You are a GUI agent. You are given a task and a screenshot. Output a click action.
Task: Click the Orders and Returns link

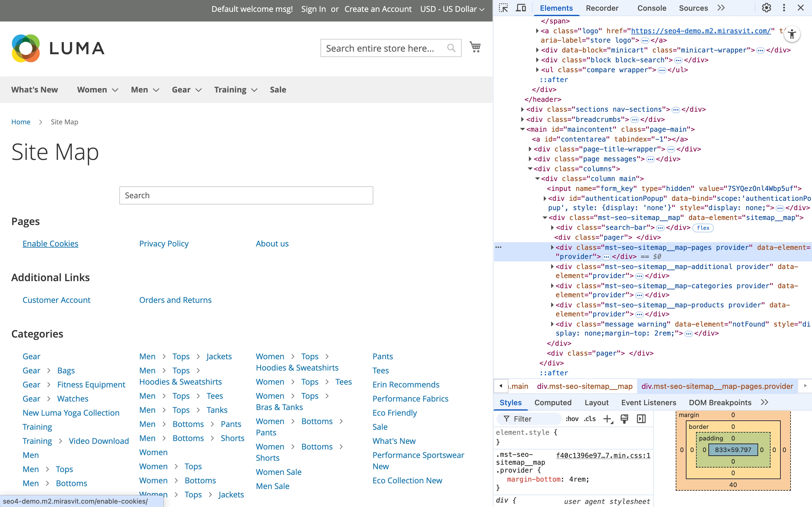coord(175,300)
